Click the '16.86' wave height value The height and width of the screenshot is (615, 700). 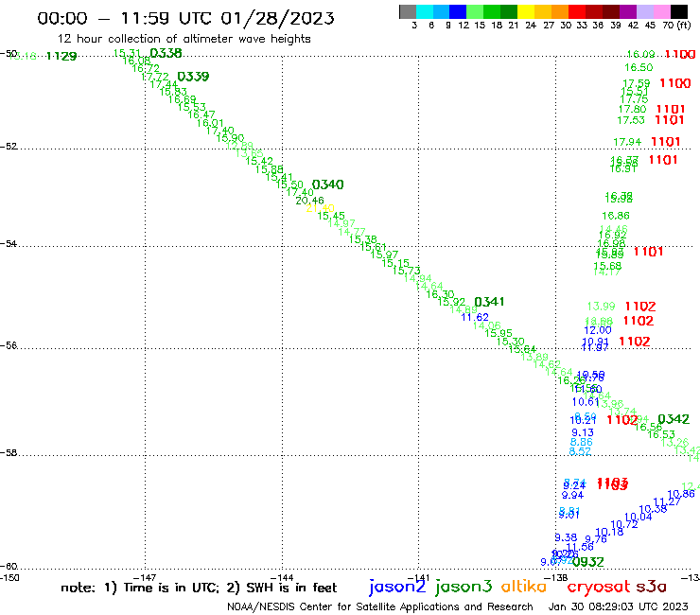tap(615, 216)
